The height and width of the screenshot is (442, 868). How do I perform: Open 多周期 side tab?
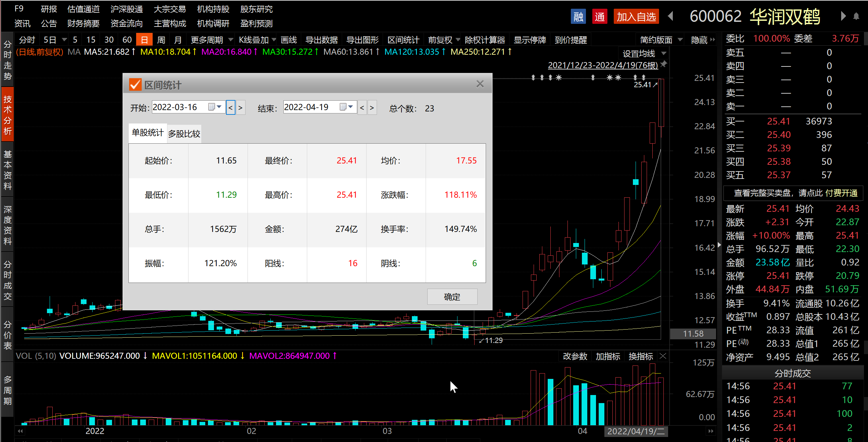(7, 390)
